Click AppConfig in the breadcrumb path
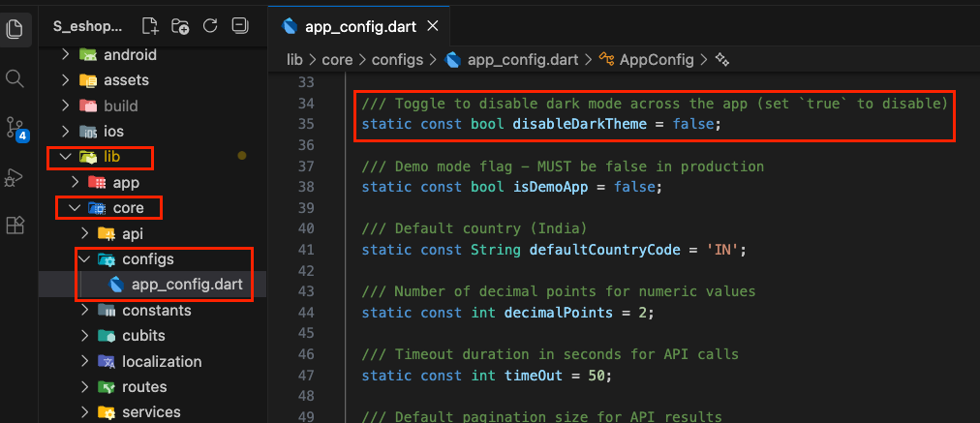 [x=657, y=60]
